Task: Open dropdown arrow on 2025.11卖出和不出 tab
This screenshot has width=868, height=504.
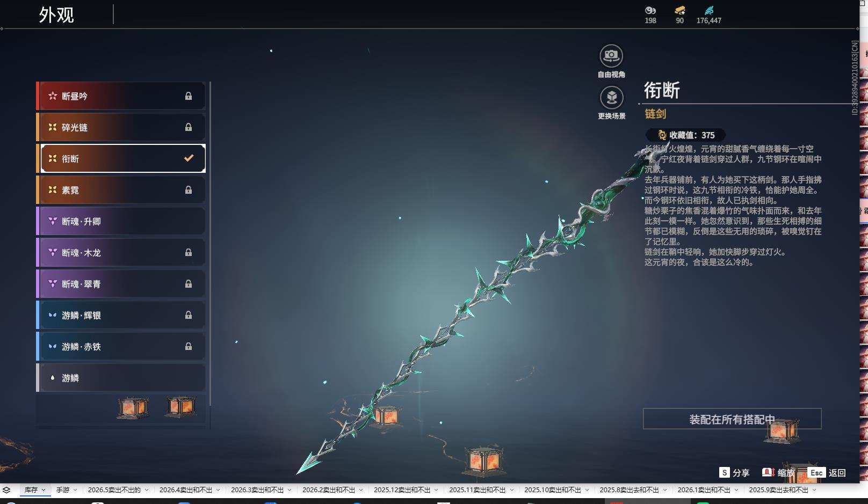Action: point(511,490)
